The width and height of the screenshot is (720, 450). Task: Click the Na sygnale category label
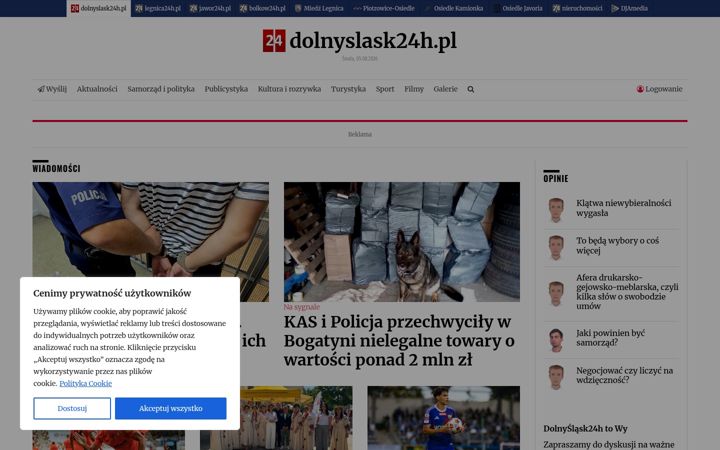pyautogui.click(x=302, y=307)
